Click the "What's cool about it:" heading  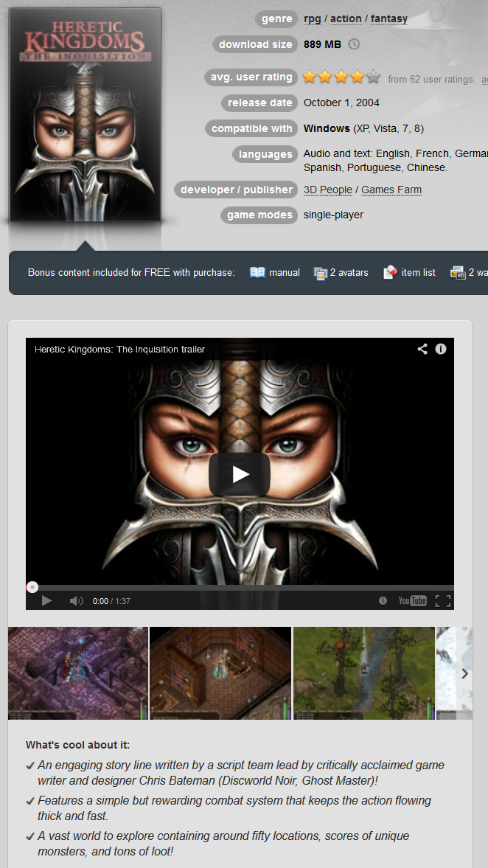[x=78, y=745]
